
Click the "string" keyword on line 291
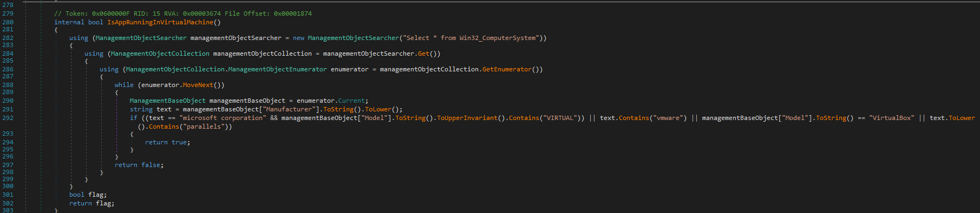141,109
